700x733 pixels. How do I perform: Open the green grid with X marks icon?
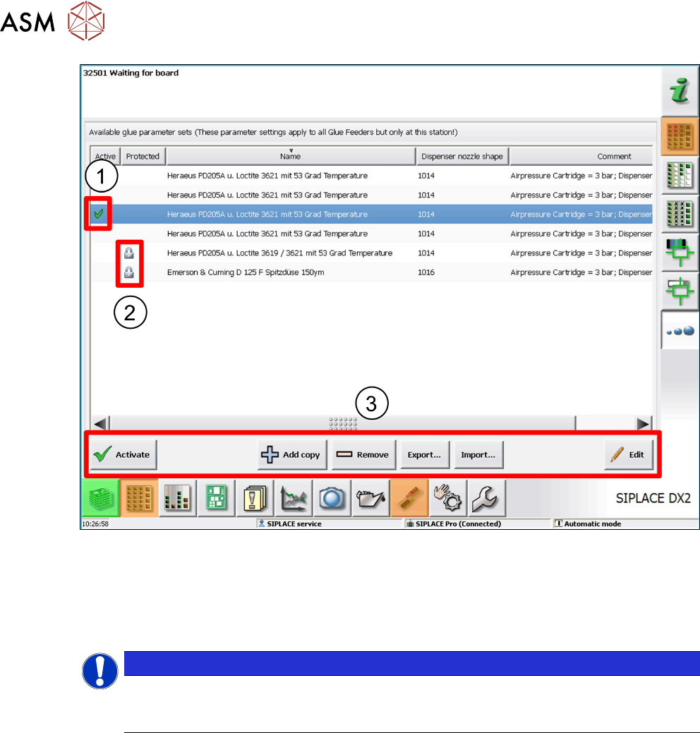(x=680, y=214)
